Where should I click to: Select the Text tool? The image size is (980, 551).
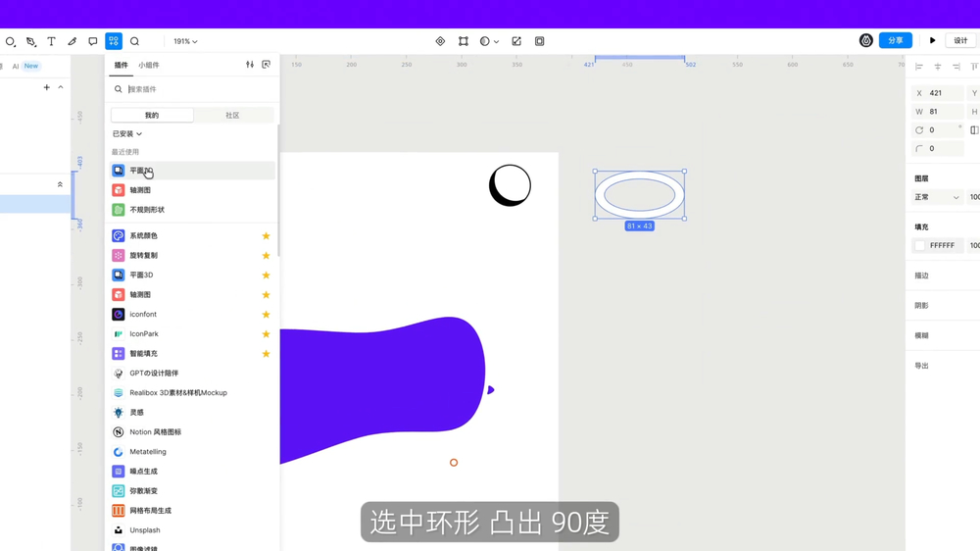[51, 41]
